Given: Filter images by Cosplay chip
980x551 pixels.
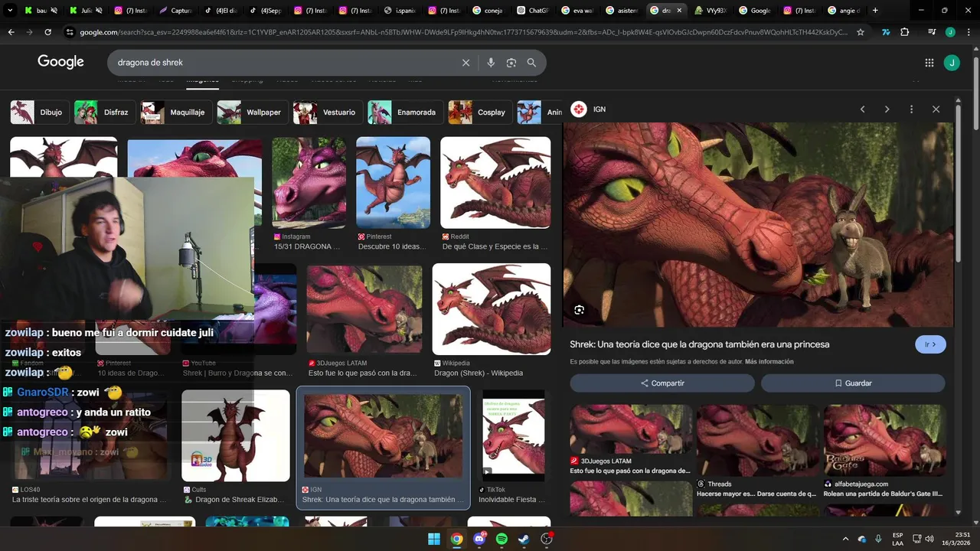Looking at the screenshot, I should tap(480, 112).
